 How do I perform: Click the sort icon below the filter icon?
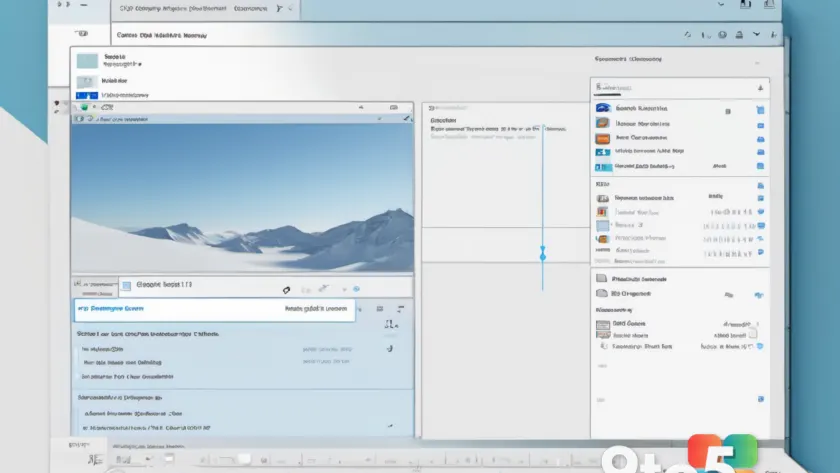(x=391, y=324)
